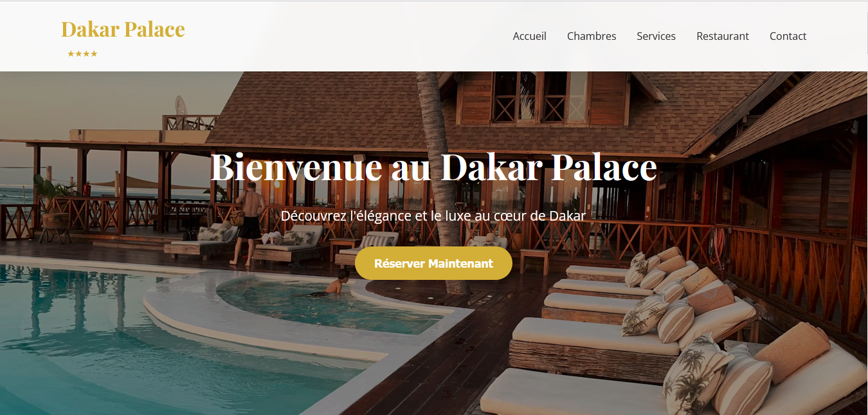Click the Dakar Palace logo text
The image size is (868, 415).
click(x=123, y=29)
